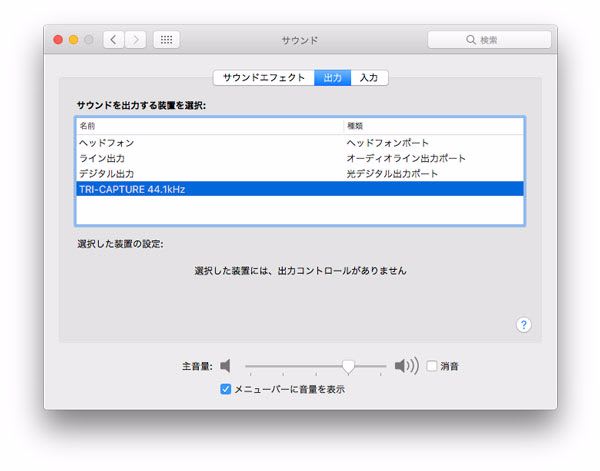This screenshot has height=471, width=600.
Task: Click the 種類 column header
Action: click(434, 126)
